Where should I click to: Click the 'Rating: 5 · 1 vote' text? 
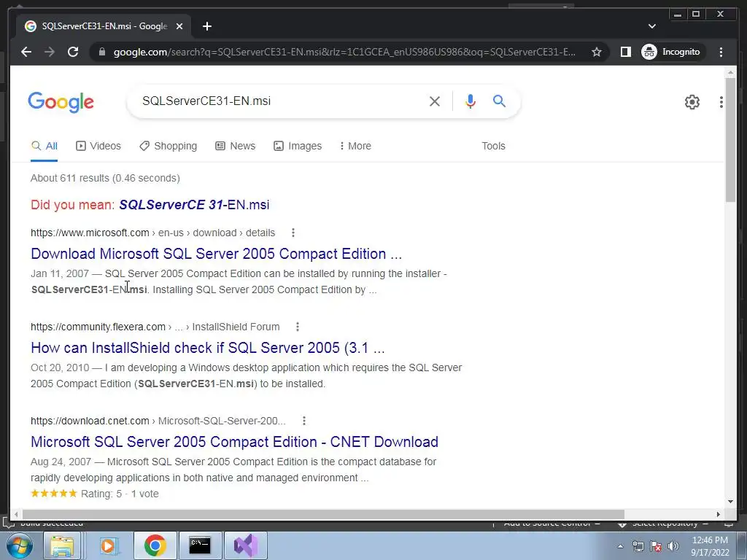tap(120, 494)
